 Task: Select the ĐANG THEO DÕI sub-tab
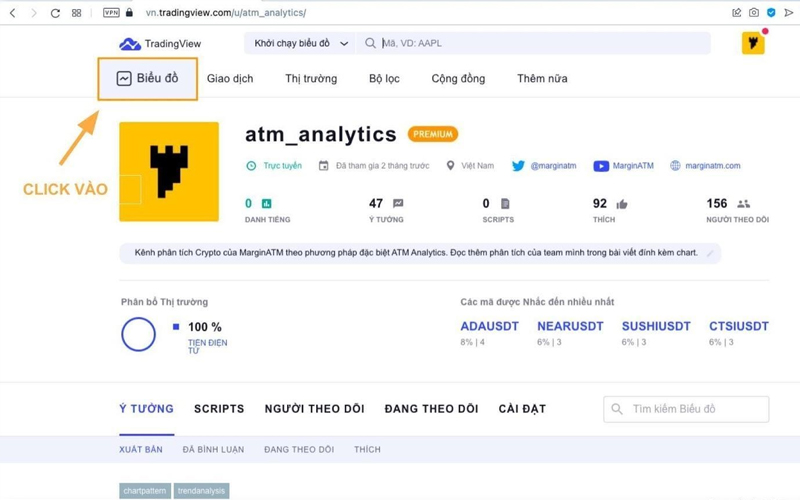click(299, 449)
